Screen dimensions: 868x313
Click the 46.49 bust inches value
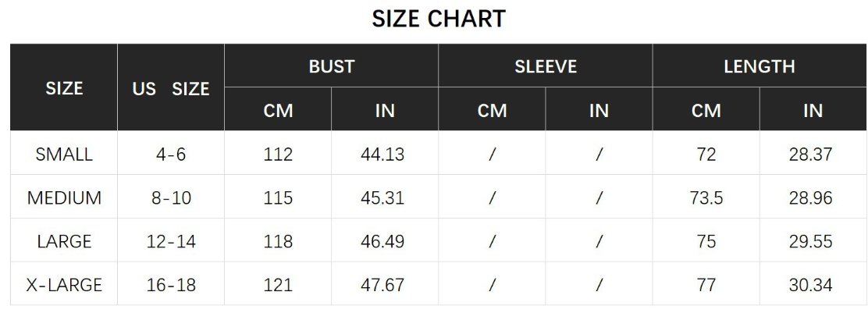pyautogui.click(x=382, y=242)
